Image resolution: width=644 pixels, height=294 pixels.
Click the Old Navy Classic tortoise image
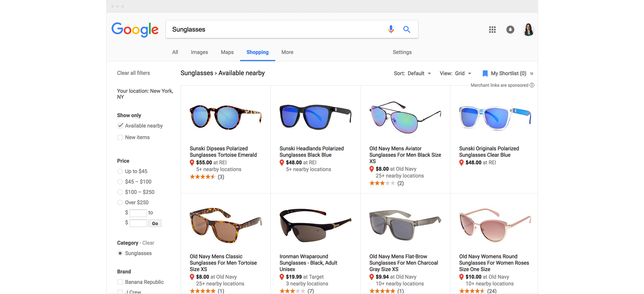(226, 225)
